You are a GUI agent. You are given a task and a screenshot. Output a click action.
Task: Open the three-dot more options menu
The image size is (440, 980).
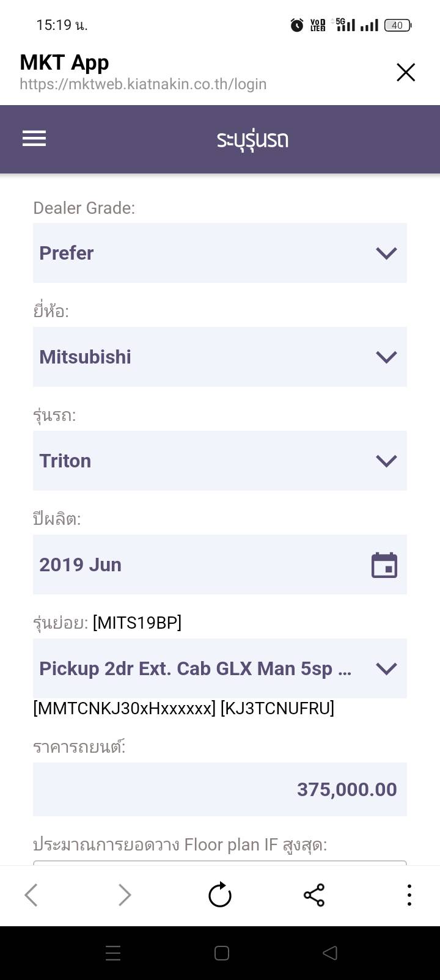click(x=409, y=895)
